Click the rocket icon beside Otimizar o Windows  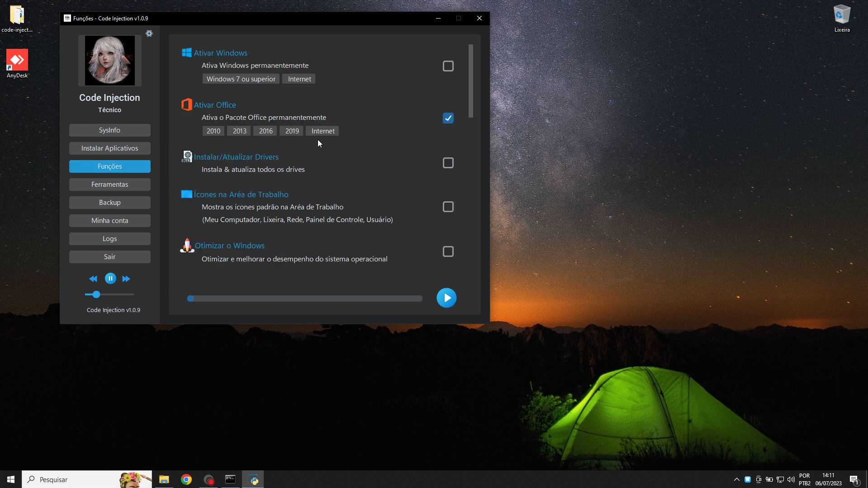pos(187,246)
